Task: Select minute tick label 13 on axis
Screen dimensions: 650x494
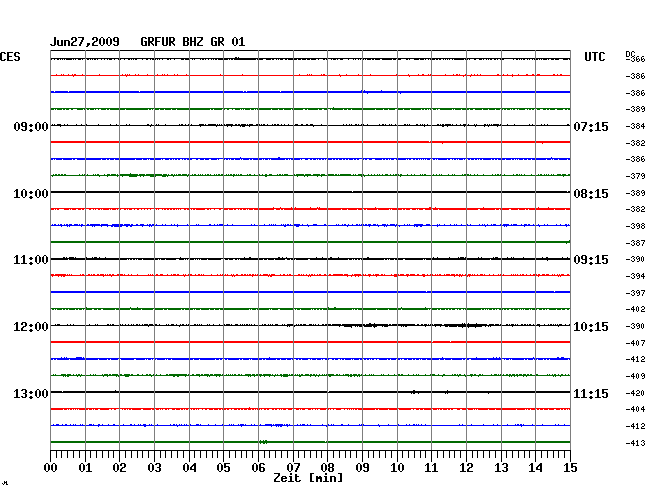Action: pos(501,468)
